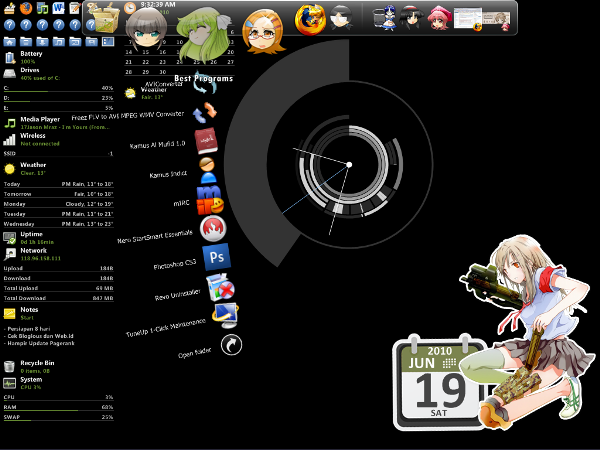Viewport: 600px width, 450px height.
Task: Open the notepad with pencil icon
Action: point(75,8)
